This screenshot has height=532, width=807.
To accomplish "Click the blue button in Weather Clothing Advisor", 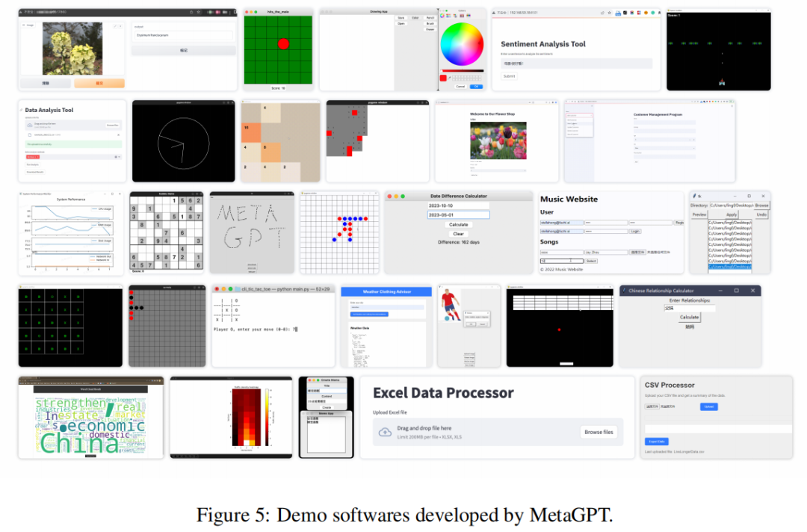I will point(369,314).
